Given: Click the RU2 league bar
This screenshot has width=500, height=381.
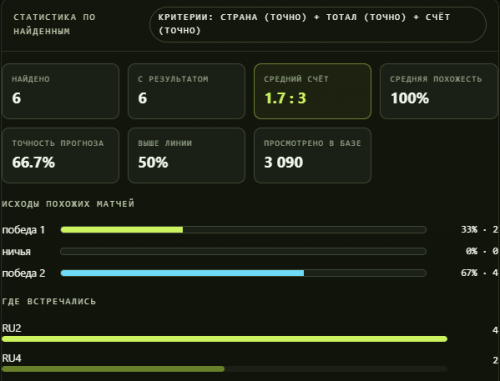Looking at the screenshot, I should (224, 339).
